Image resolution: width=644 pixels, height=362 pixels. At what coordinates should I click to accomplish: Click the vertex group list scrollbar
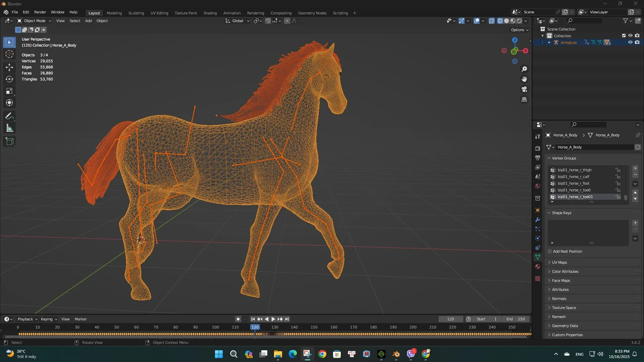tap(626, 197)
